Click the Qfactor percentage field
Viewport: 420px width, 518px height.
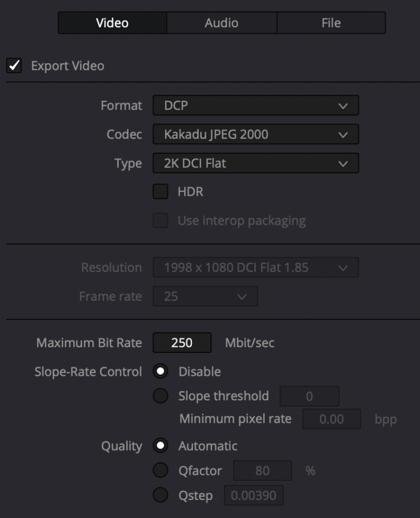click(x=261, y=470)
